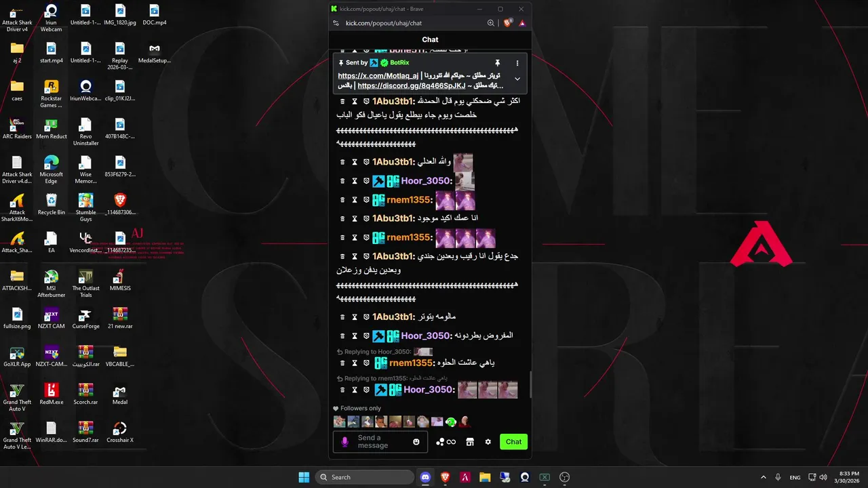The image size is (868, 488).
Task: Open the shop store icon in chat bar
Action: (x=470, y=442)
